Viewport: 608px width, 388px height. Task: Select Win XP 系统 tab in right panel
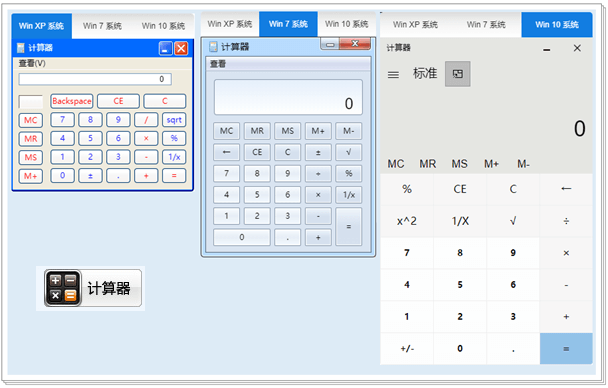click(415, 25)
